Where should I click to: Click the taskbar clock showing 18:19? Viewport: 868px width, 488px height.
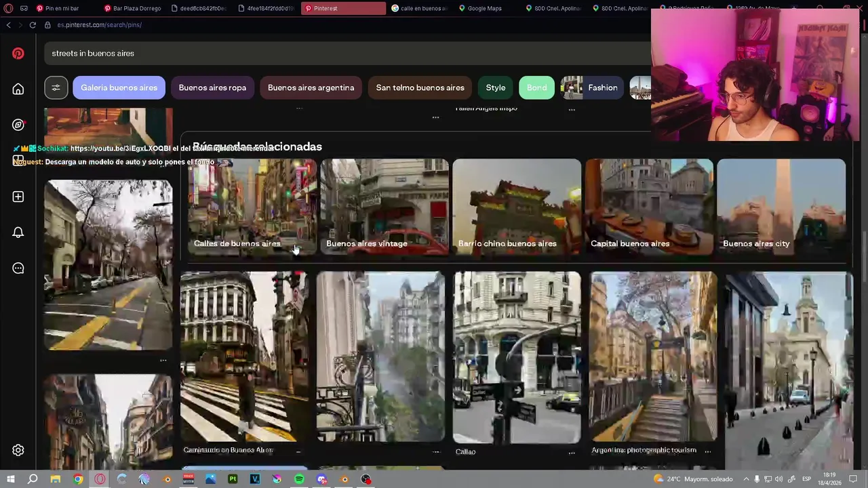pyautogui.click(x=831, y=479)
